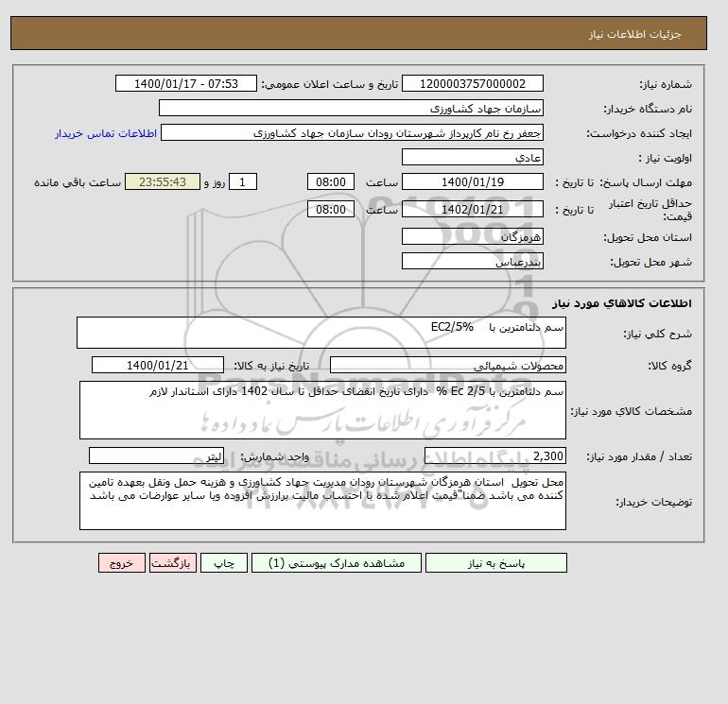Click the delivery city field 'بندرعباس'
Image resolution: width=728 pixels, height=704 pixels.
(x=472, y=261)
